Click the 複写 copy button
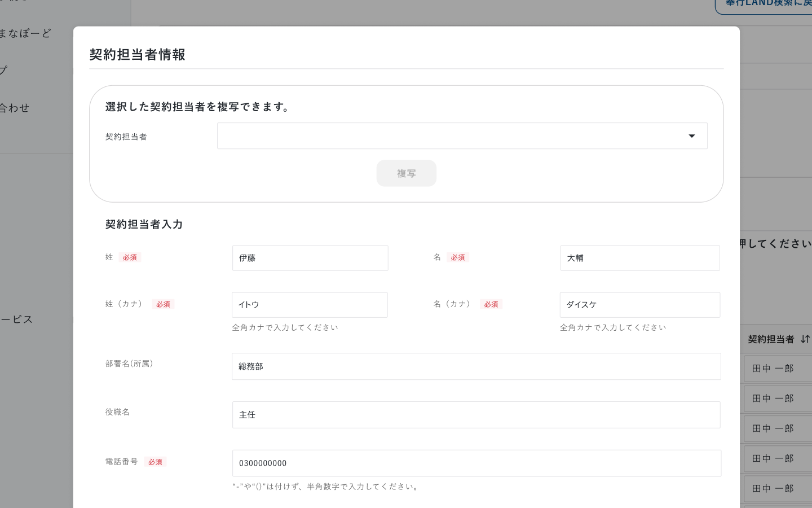Screen dimensions: 812x508 [x=407, y=173]
